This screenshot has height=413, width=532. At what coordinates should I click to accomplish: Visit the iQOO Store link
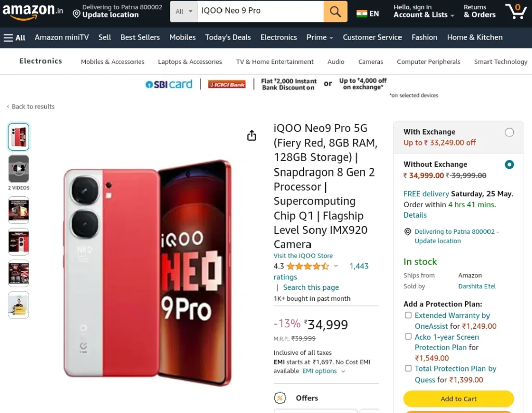click(303, 256)
